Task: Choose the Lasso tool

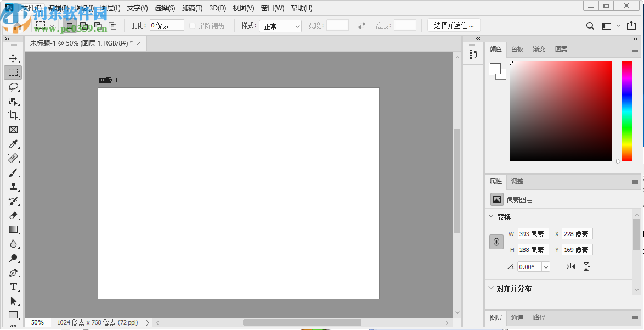Action: pyautogui.click(x=13, y=87)
